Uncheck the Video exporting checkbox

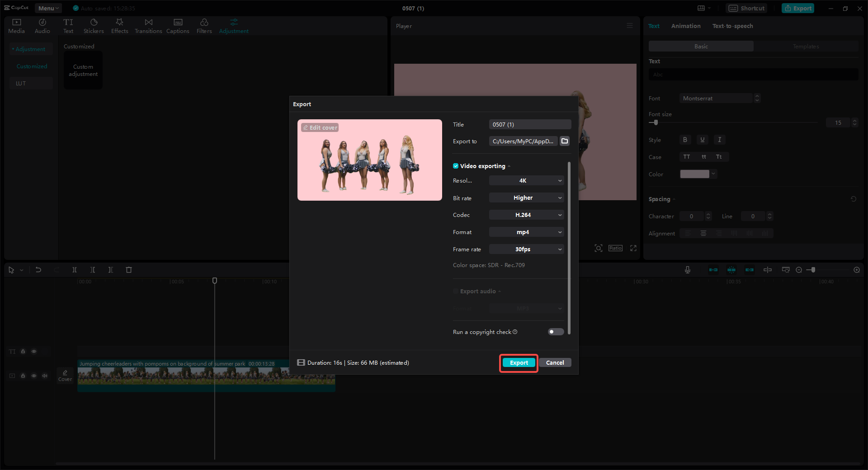coord(455,166)
